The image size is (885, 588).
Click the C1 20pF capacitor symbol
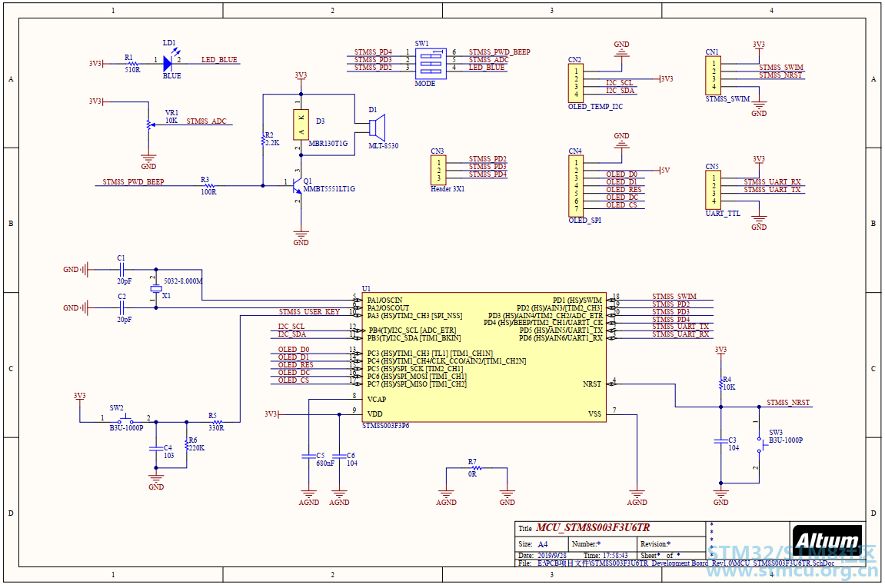(121, 270)
